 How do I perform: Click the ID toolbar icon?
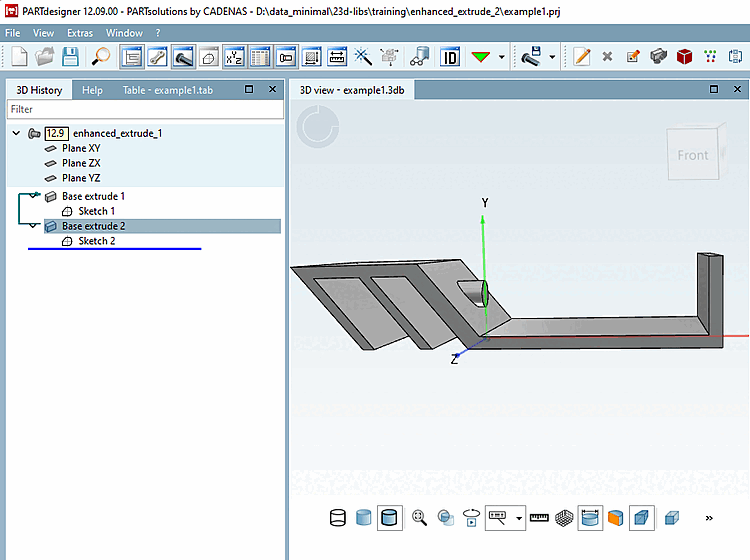(450, 57)
